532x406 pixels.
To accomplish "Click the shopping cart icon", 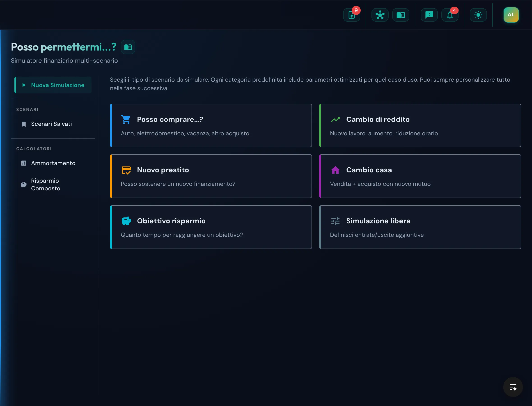I will (x=126, y=119).
